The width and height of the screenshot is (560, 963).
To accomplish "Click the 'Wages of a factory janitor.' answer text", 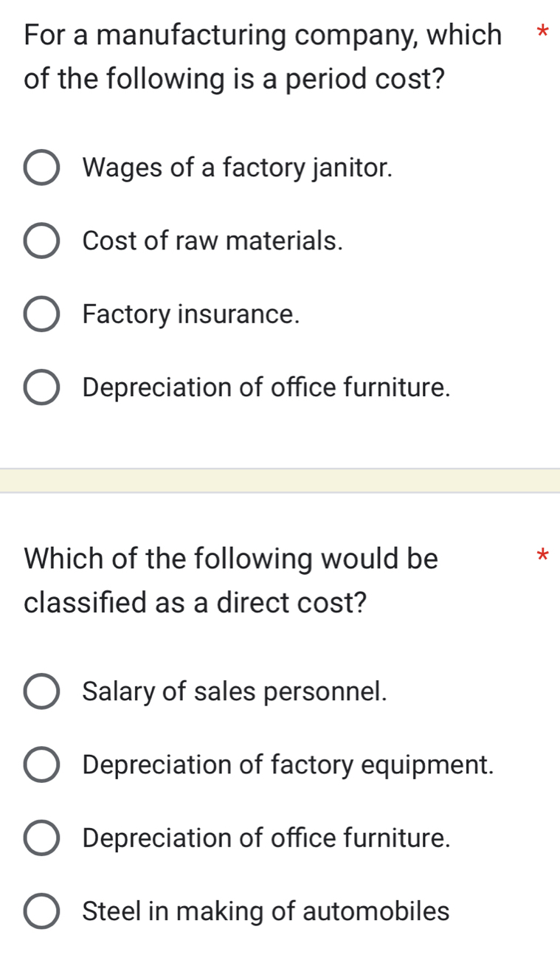I will click(x=238, y=168).
